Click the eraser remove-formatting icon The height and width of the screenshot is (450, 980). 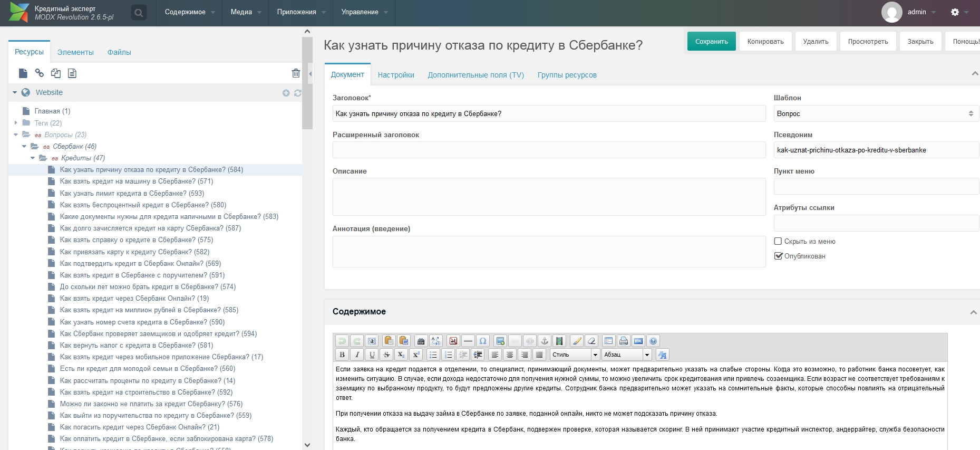591,341
